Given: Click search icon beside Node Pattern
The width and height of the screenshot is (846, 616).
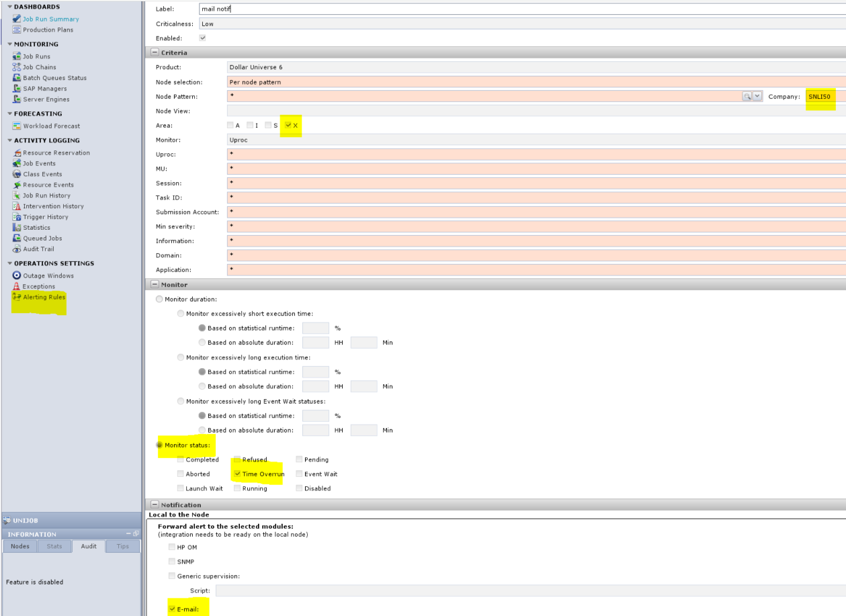Looking at the screenshot, I should click(x=747, y=97).
